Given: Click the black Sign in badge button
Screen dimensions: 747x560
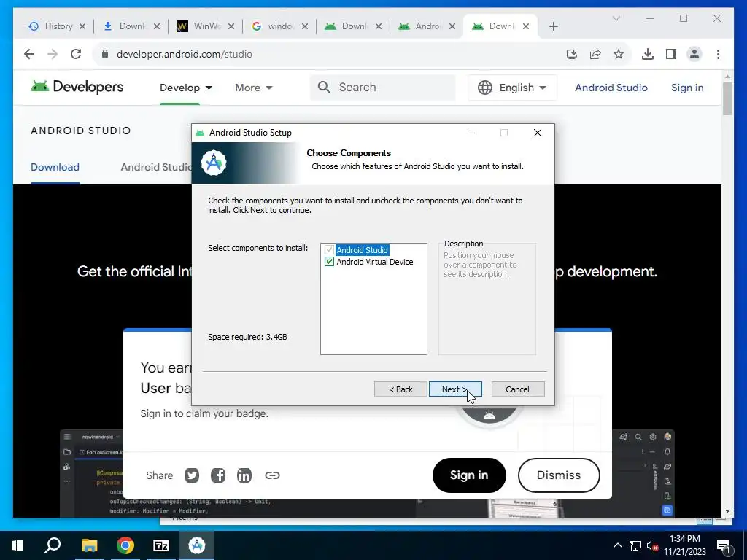Looking at the screenshot, I should pyautogui.click(x=469, y=475).
